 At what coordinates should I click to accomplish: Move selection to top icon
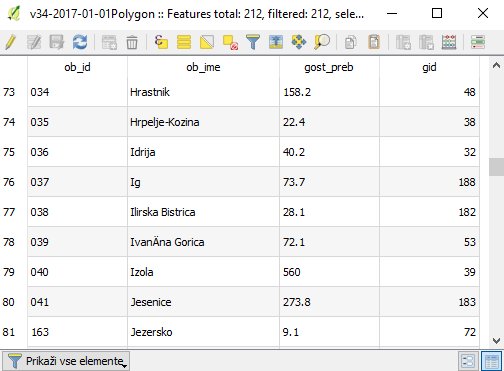click(276, 42)
